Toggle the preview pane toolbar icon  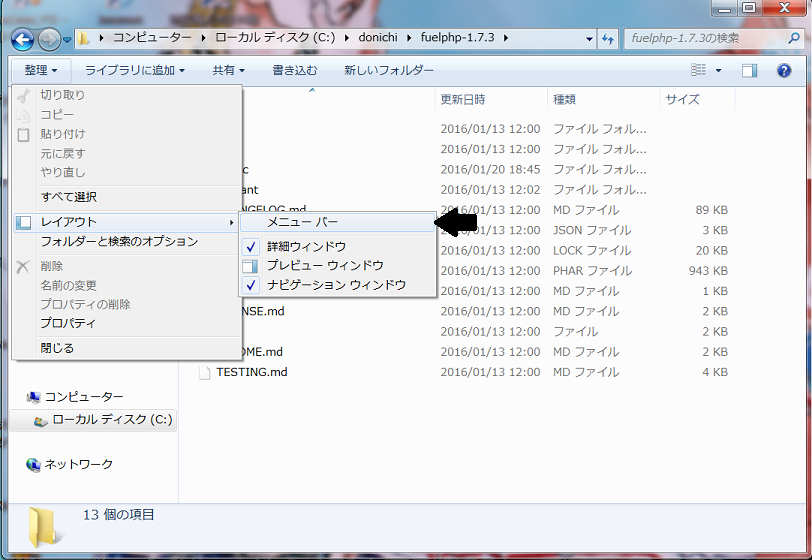click(749, 70)
